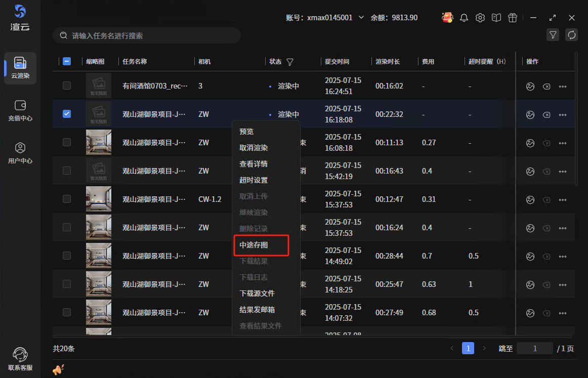
Task: Open the filter funnel button at top right
Action: click(553, 35)
